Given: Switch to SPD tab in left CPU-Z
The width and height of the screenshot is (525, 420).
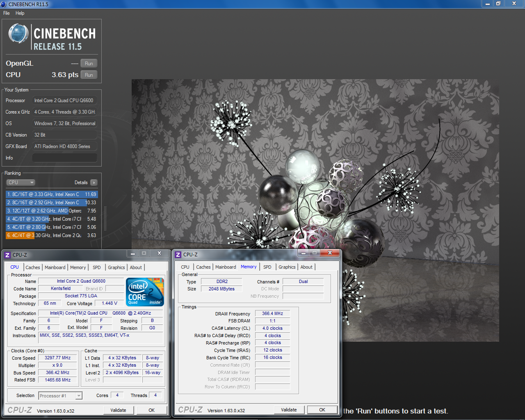Looking at the screenshot, I should [97, 267].
